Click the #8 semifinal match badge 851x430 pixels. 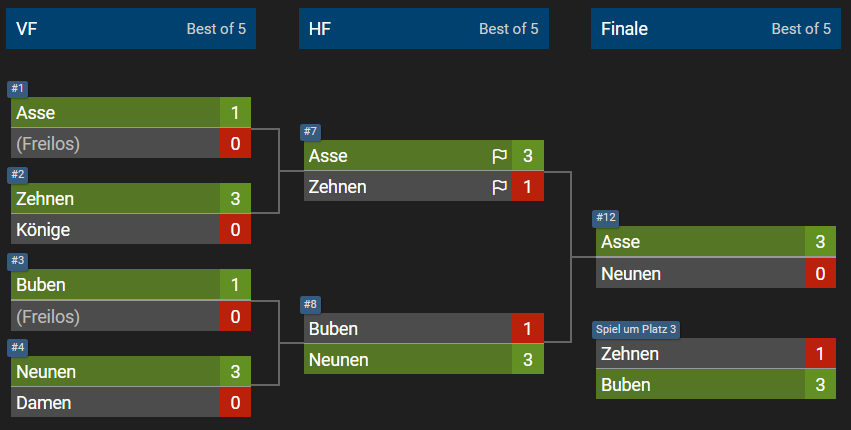pos(310,305)
